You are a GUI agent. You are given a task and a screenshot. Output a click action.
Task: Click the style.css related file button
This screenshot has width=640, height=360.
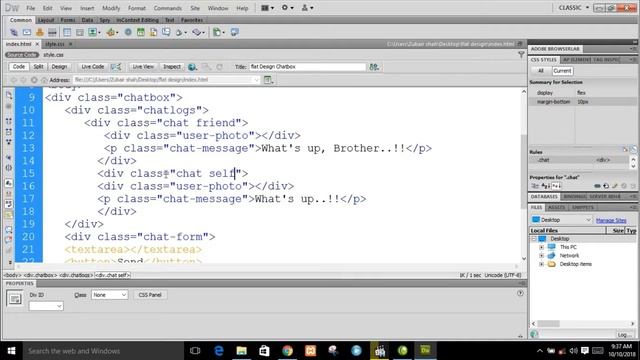53,55
